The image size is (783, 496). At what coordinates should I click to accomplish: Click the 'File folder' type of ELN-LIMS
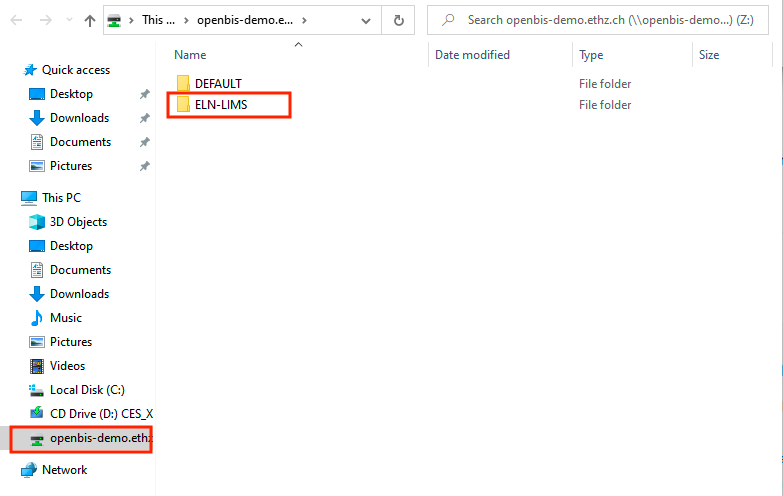coord(605,105)
